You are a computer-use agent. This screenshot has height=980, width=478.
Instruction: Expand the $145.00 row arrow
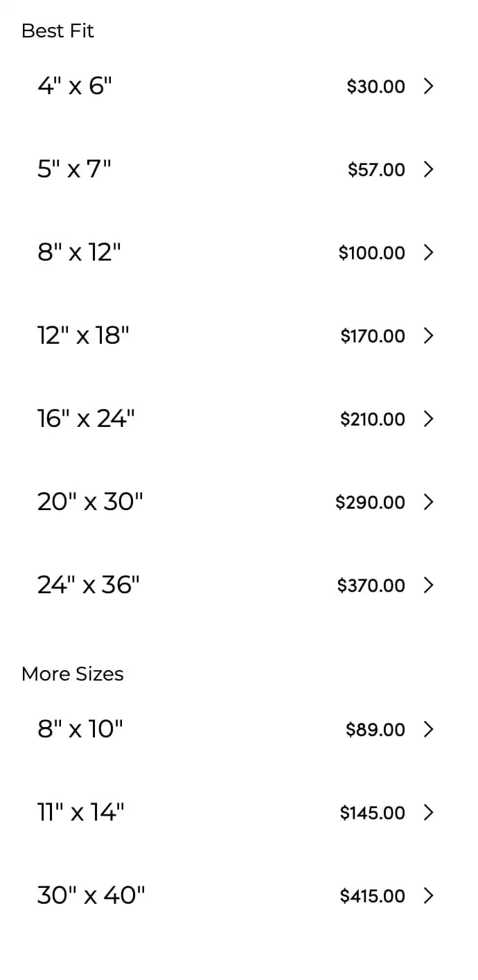tap(428, 812)
